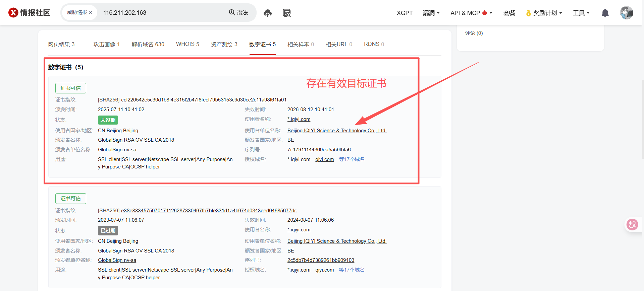This screenshot has height=291, width=644.
Task: Click the cloud upload icon
Action: [267, 13]
